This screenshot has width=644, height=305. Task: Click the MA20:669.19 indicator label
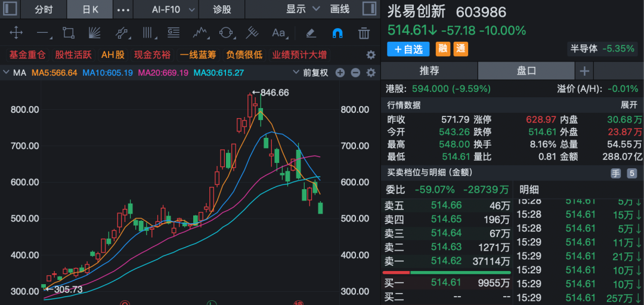click(163, 73)
